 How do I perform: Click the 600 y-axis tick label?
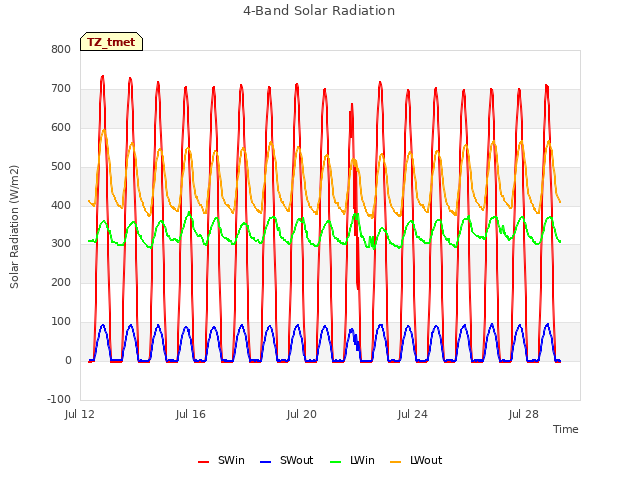(x=61, y=127)
